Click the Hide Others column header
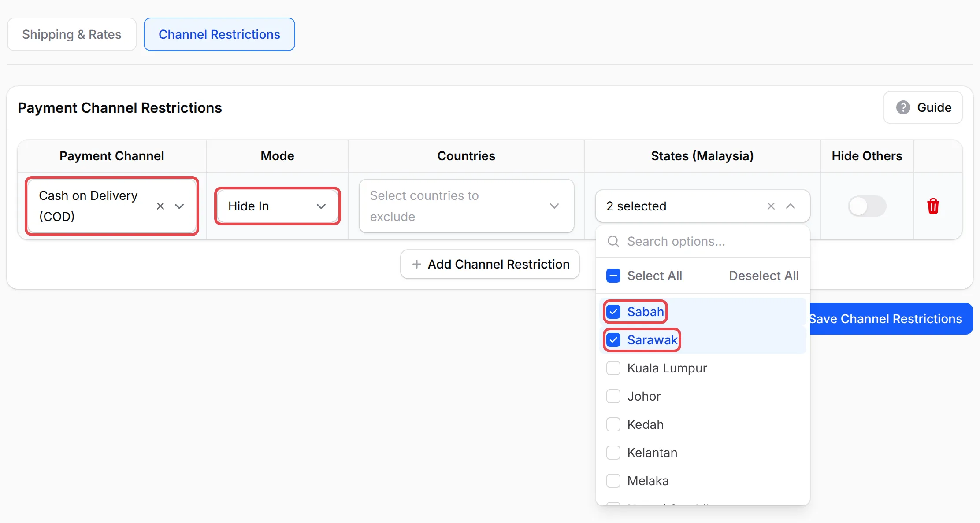This screenshot has width=980, height=523. 867,156
